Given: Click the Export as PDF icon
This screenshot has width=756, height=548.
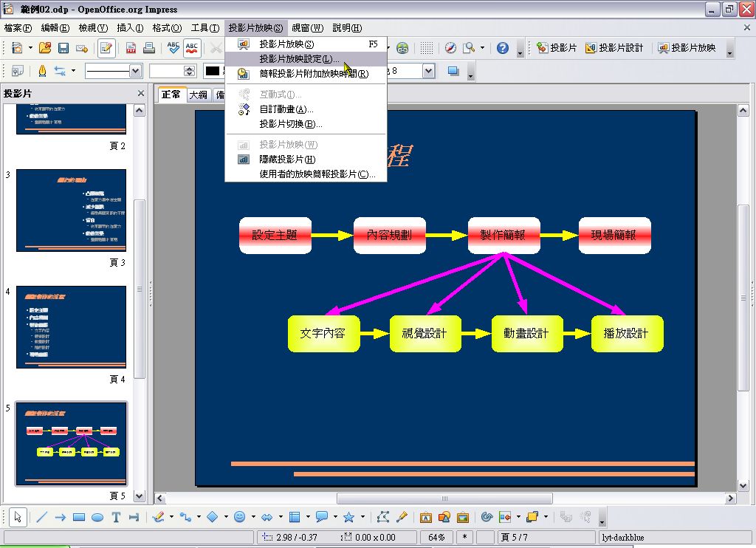Looking at the screenshot, I should click(131, 48).
